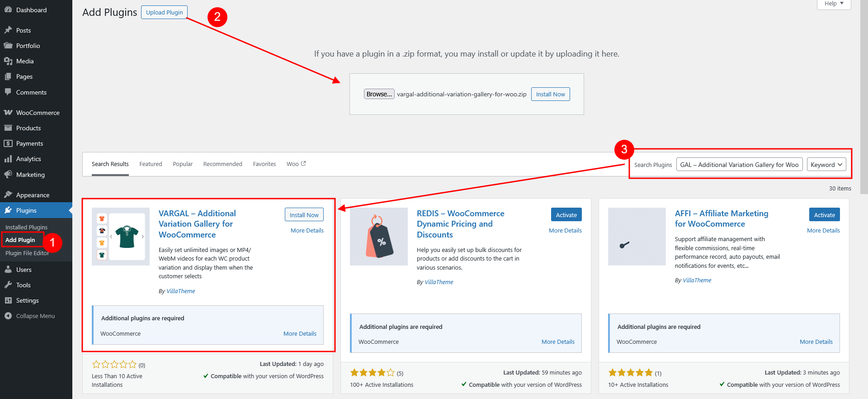Open the Dashboard icon in sidebar
Image resolution: width=868 pixels, height=399 pixels.
(x=8, y=9)
